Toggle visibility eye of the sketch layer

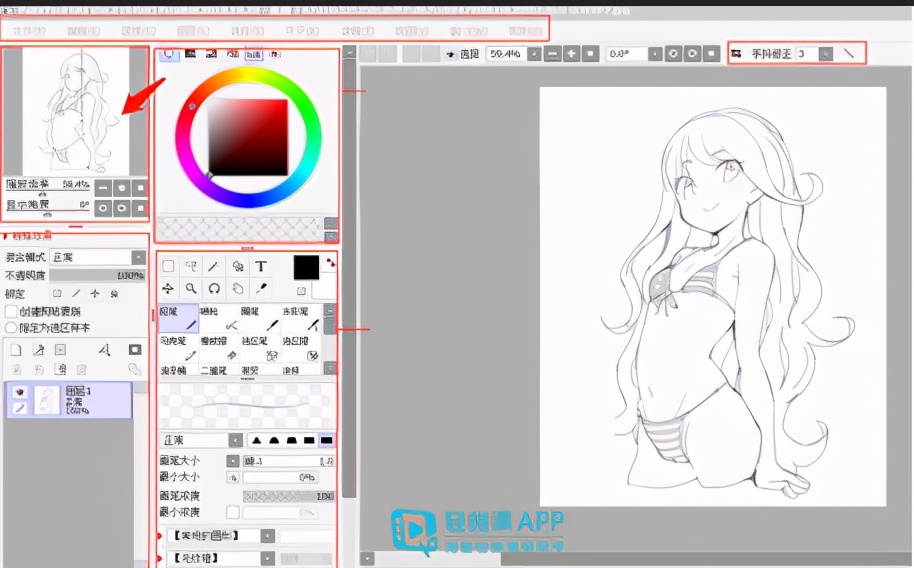click(19, 392)
